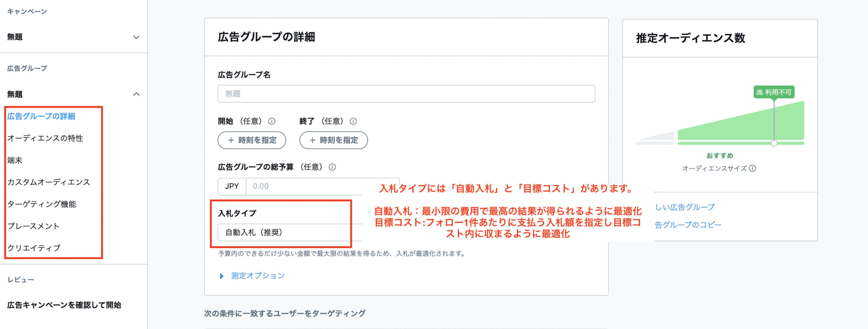Go to オーディエンスの特性 in sidebar
Screen dimensions: 868x329
click(x=45, y=138)
